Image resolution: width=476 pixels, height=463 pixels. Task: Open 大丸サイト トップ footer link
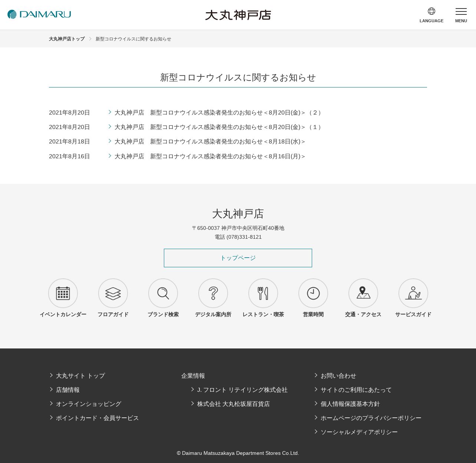click(x=80, y=376)
